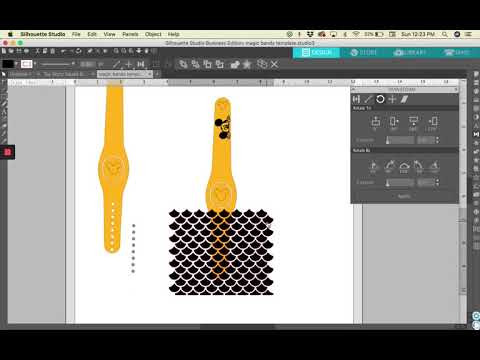Click the first grouping icon in toolbar
Viewport: 480px width, 360px height.
tap(183, 64)
